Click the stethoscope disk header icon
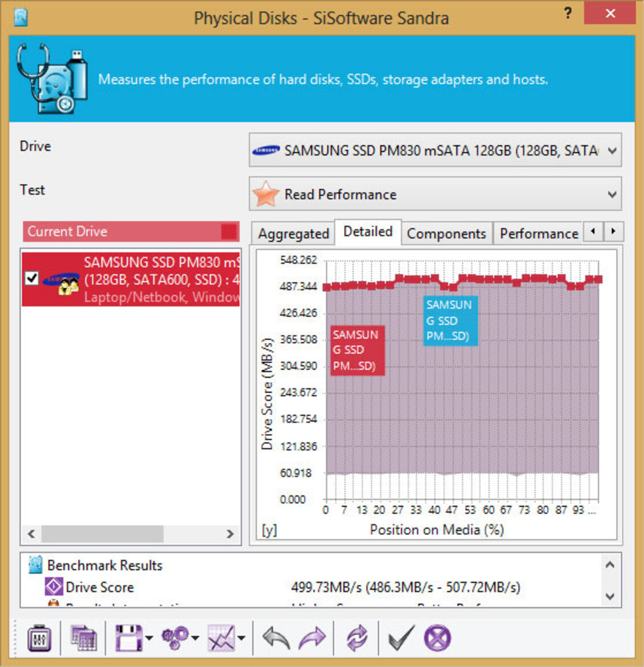The height and width of the screenshot is (667, 644). [52, 79]
